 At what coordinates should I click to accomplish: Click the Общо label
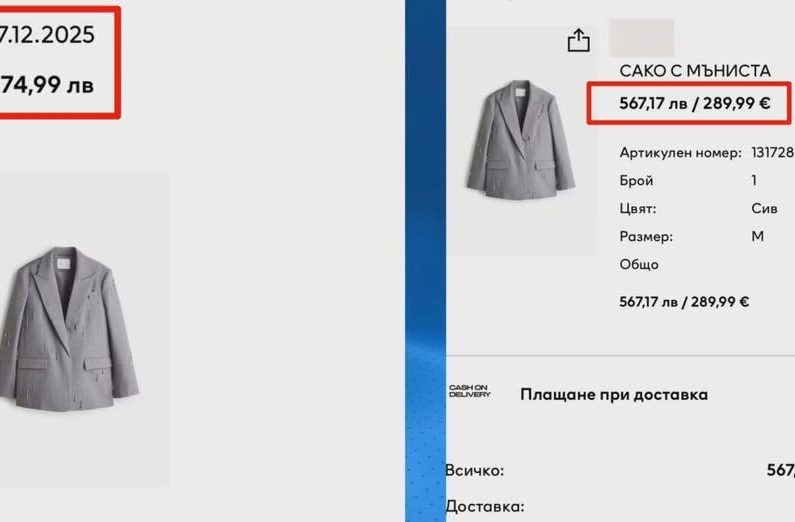click(639, 265)
